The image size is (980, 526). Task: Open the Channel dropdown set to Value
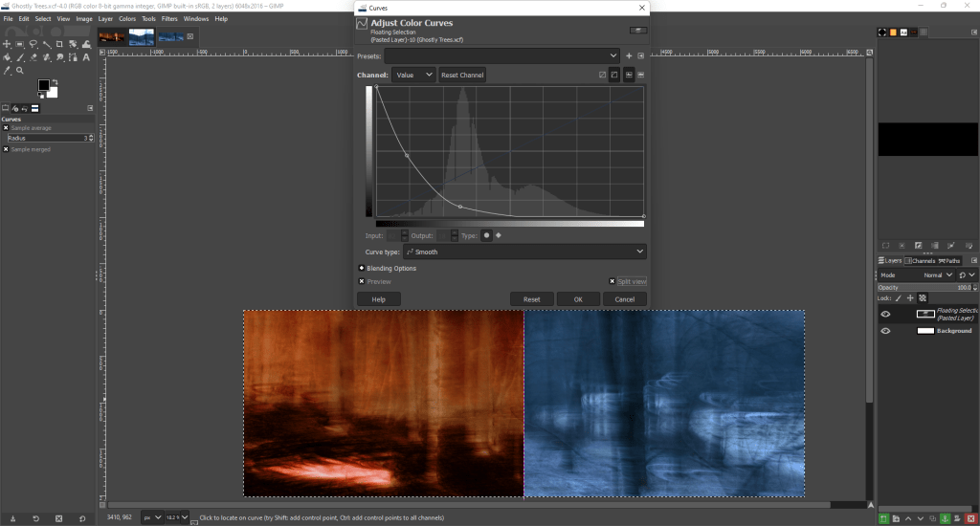412,75
